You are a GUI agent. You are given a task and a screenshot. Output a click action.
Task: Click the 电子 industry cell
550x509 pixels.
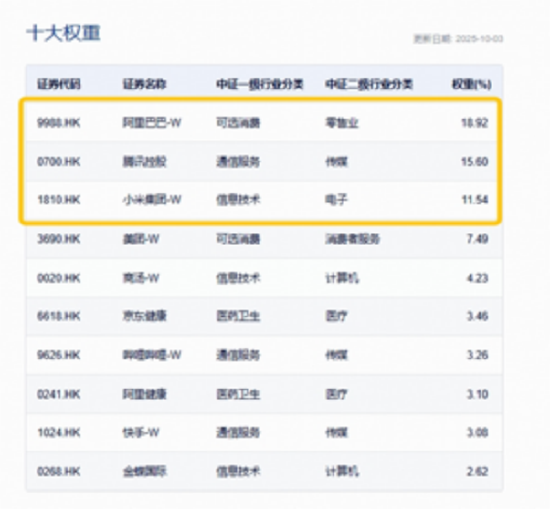(x=336, y=200)
